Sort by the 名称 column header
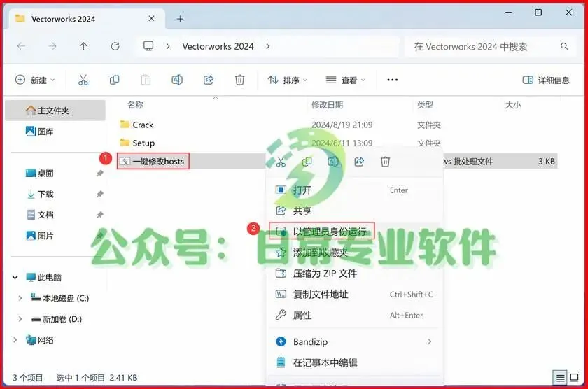Image resolution: width=588 pixels, height=389 pixels. tap(135, 104)
